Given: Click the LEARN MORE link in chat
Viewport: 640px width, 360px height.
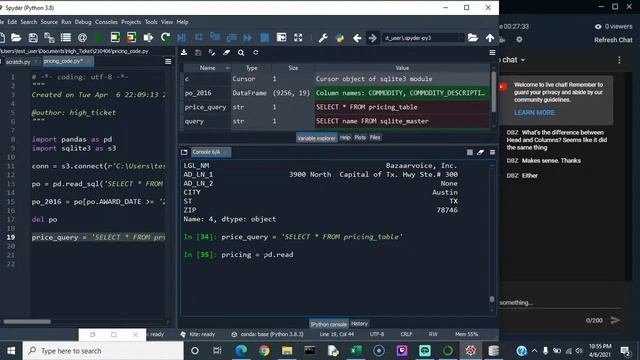Looking at the screenshot, I should (x=534, y=113).
